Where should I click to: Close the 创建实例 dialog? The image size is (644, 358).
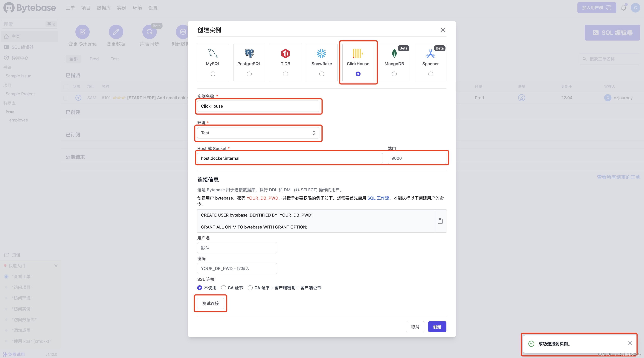coord(442,30)
